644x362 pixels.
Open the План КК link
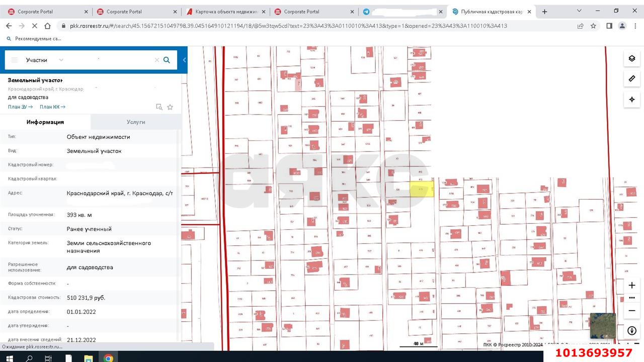[52, 107]
